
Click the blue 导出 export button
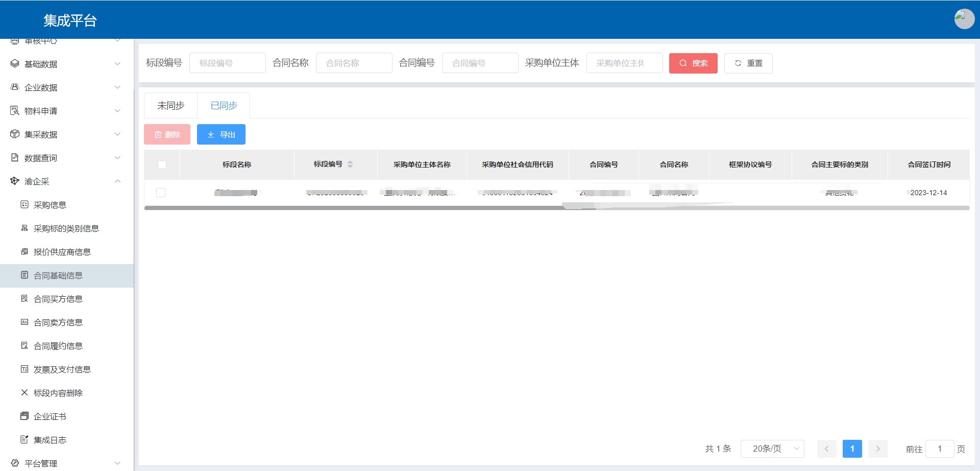click(221, 134)
